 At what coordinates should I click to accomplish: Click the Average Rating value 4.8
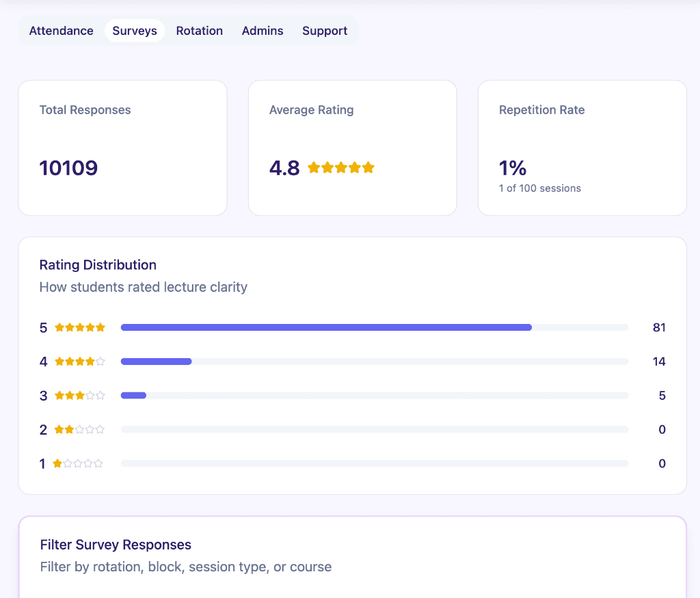click(x=284, y=168)
